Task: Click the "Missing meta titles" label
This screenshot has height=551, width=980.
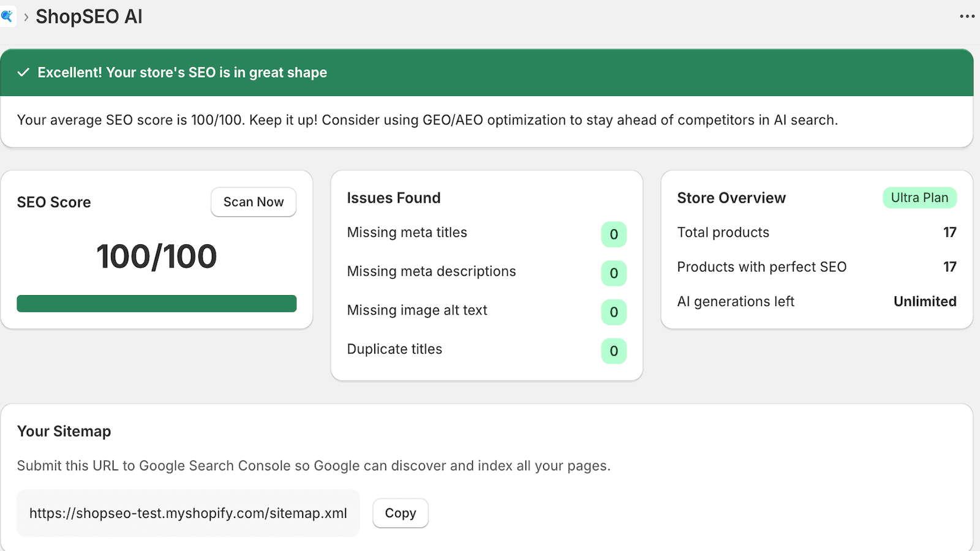Action: pyautogui.click(x=407, y=233)
